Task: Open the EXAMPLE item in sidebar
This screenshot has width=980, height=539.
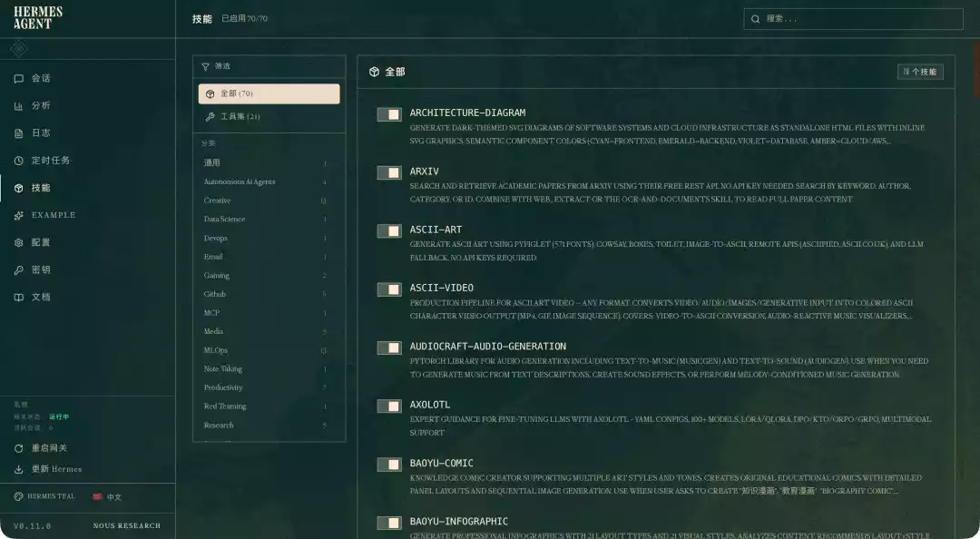Action: coord(54,215)
